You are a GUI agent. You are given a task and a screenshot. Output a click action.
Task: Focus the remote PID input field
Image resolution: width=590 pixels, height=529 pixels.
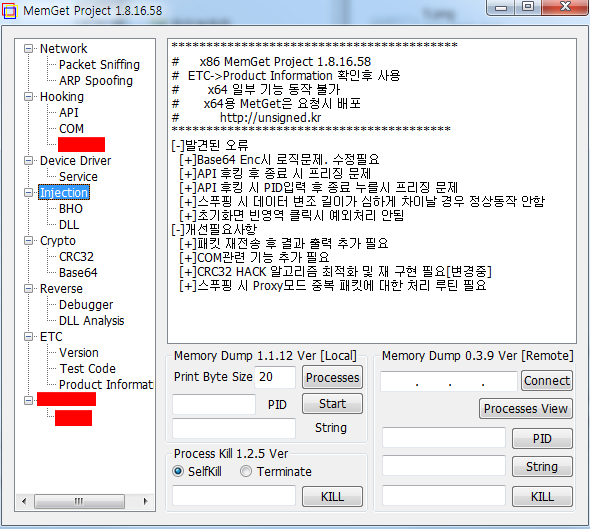[x=444, y=438]
